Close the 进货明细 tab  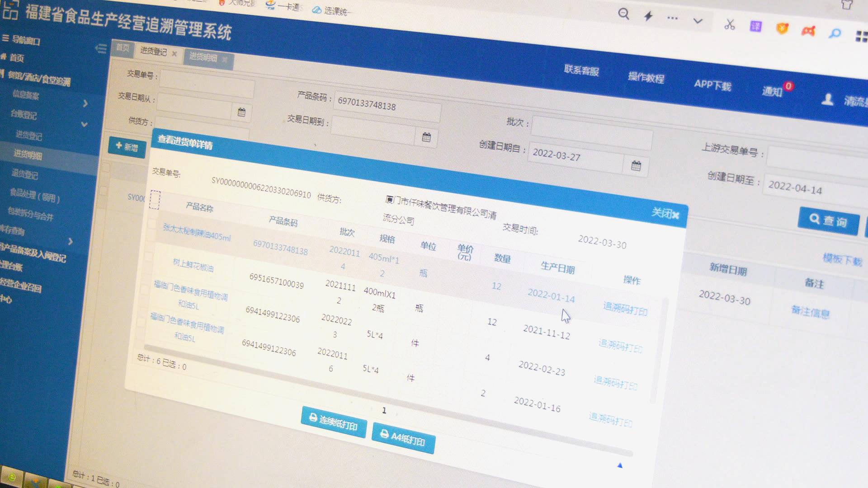coord(225,60)
